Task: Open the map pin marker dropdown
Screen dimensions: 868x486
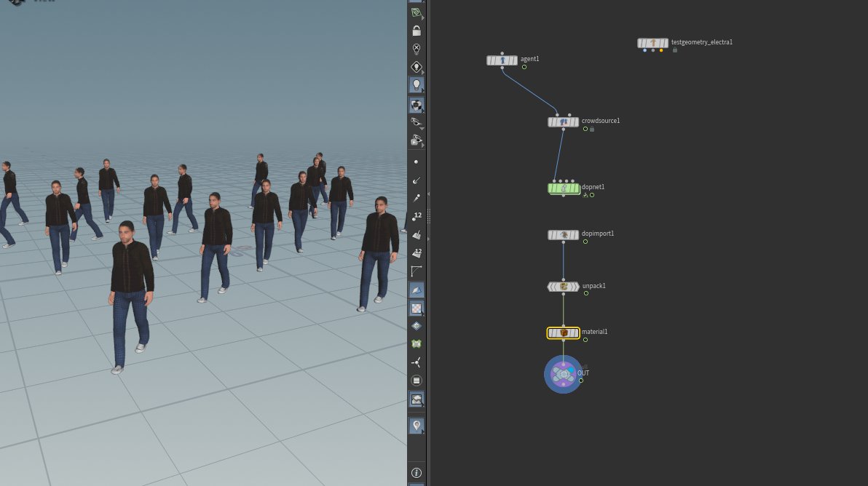Action: 417,425
